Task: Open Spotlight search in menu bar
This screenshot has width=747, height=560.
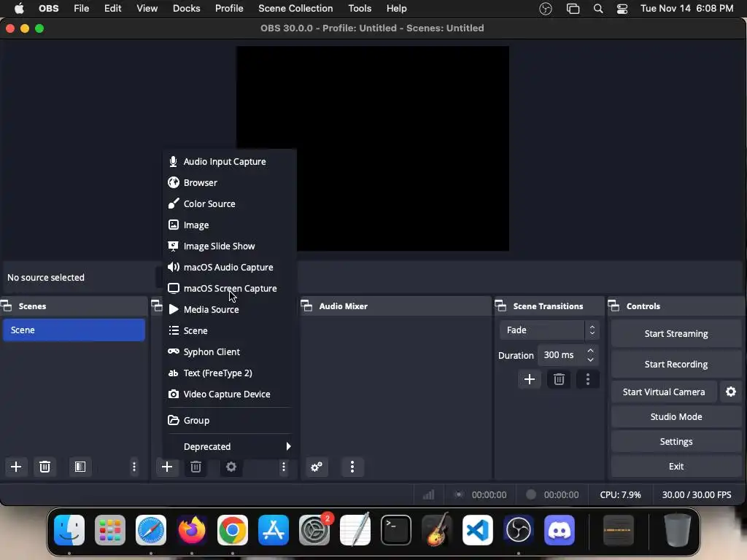Action: 598,9
